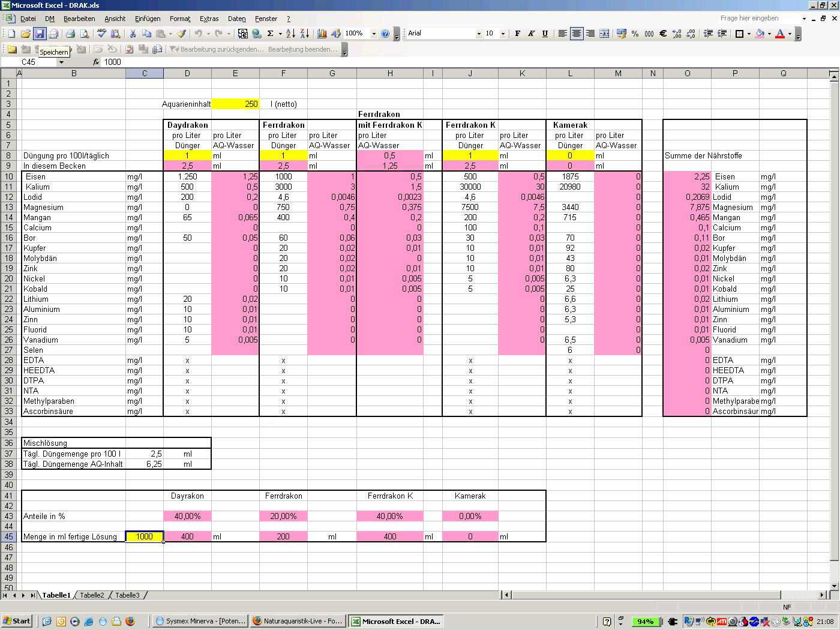Sort ascending with the A-Z icon
This screenshot has height=630, width=840.
click(x=290, y=34)
